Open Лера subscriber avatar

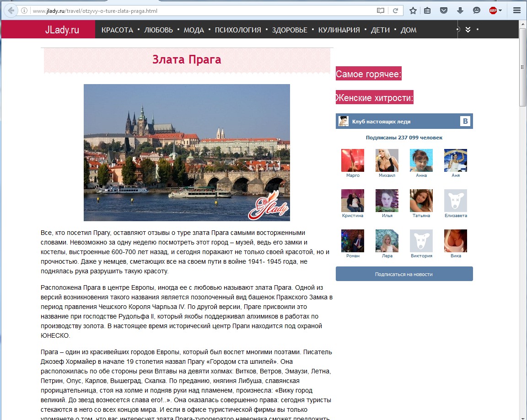click(387, 241)
